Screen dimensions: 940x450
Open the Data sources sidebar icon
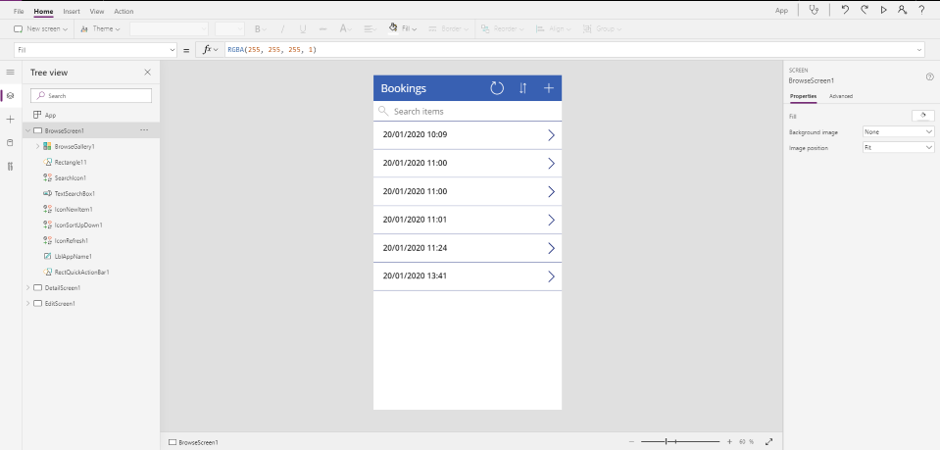pyautogui.click(x=10, y=143)
